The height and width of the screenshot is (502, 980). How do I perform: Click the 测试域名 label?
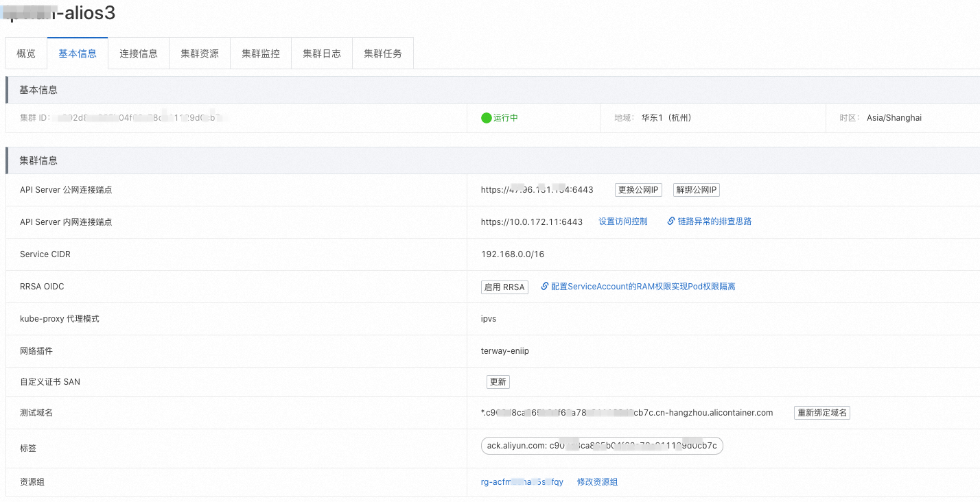[x=36, y=413]
